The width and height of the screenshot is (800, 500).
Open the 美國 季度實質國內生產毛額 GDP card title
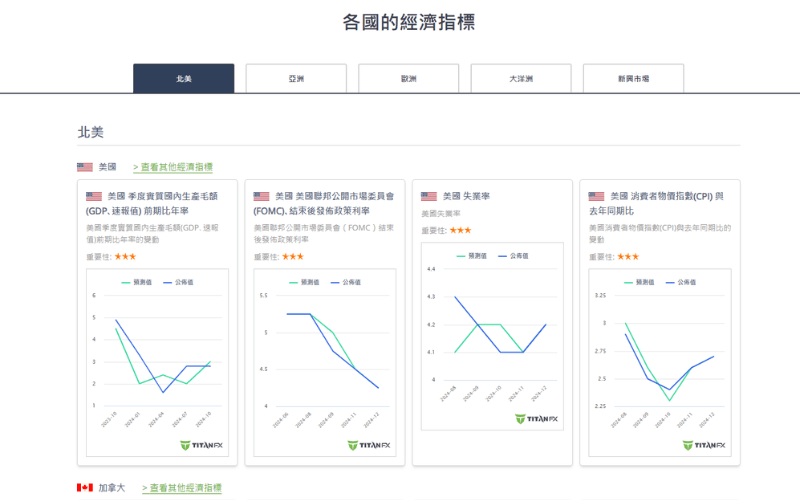152,203
